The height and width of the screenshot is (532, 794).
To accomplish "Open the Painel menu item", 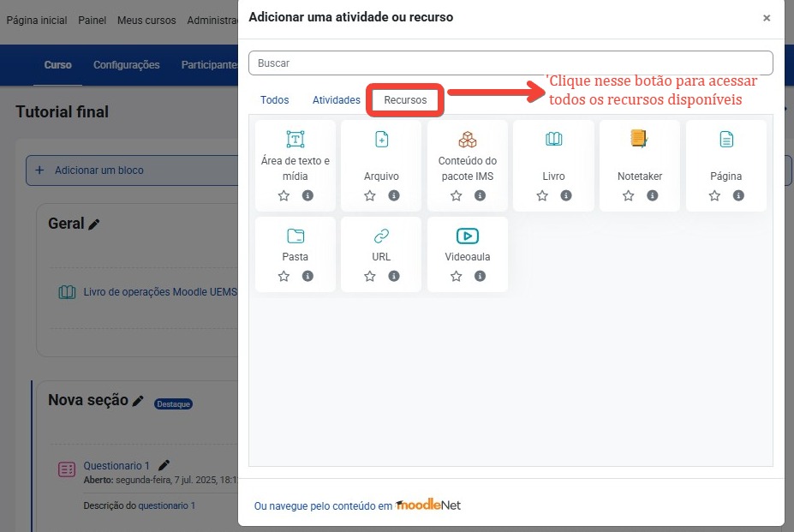I will [92, 20].
